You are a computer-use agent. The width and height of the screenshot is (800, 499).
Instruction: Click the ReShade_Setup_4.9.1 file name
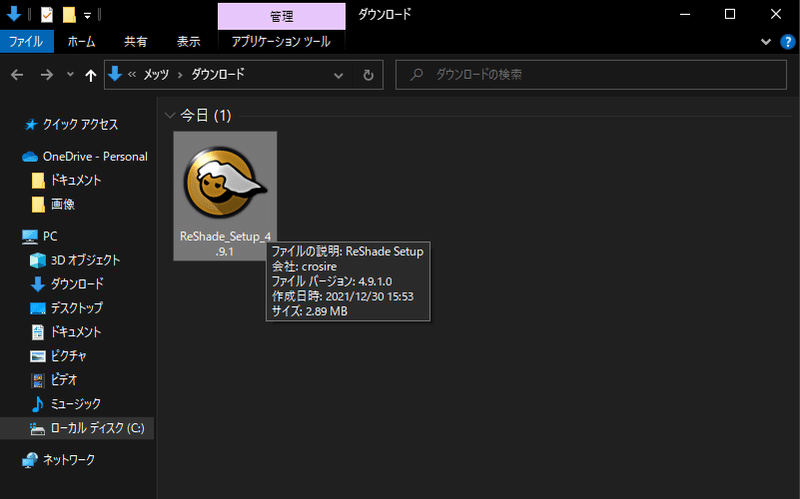click(x=225, y=244)
